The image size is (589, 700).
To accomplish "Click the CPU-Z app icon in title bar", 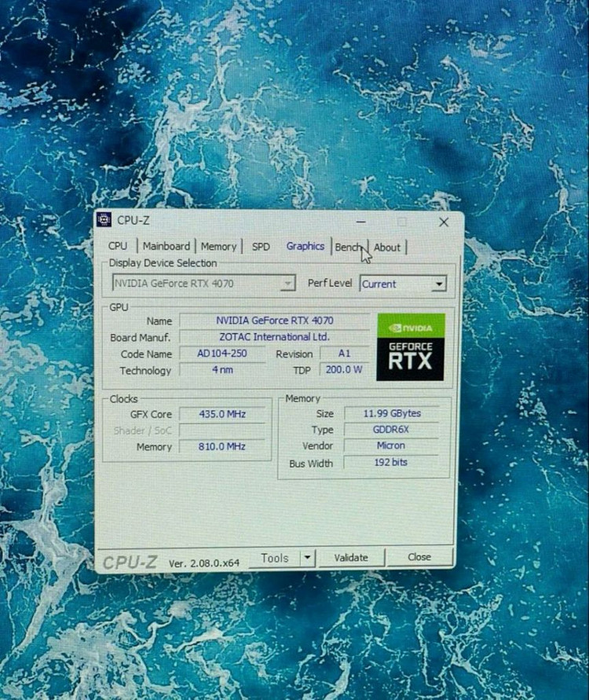I will pyautogui.click(x=104, y=220).
